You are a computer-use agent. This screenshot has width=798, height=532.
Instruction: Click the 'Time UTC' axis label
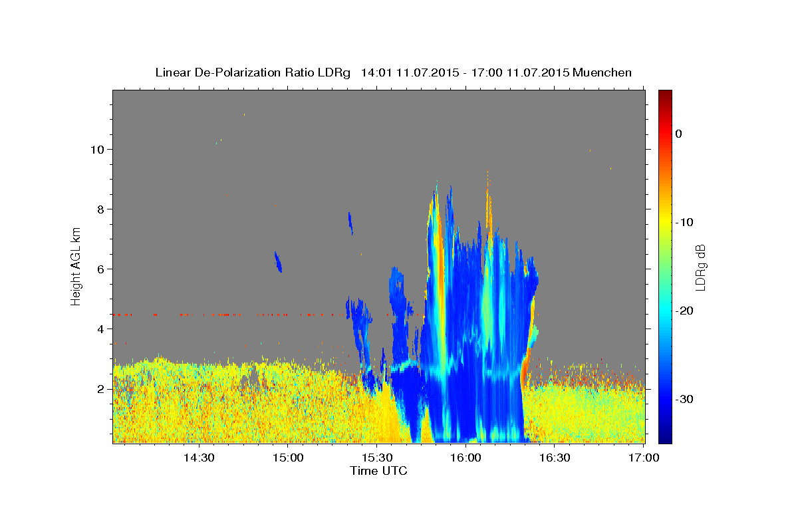click(x=378, y=471)
